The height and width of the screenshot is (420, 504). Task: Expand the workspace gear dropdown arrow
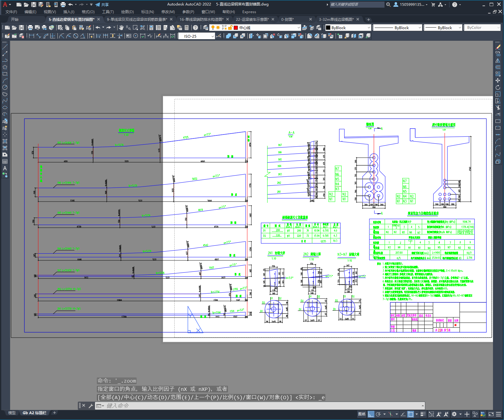[x=460, y=414]
